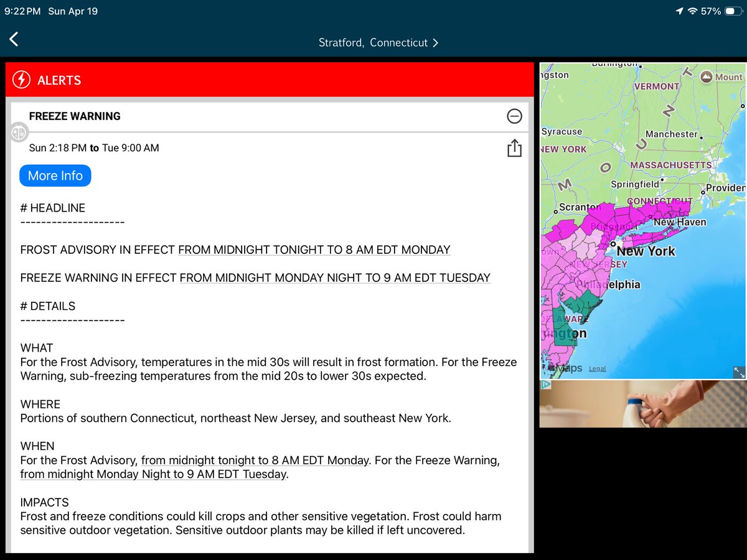Tap the WHERE heading
This screenshot has height=560, width=747.
pos(40,404)
